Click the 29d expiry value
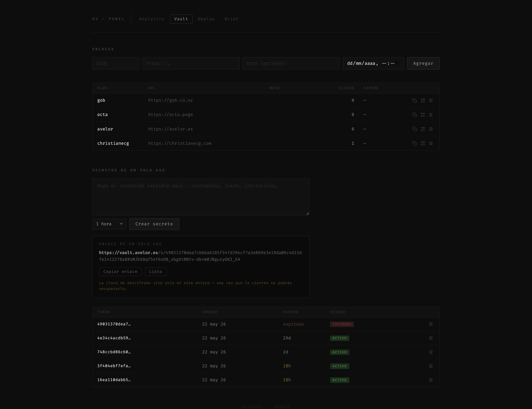This screenshot has width=532, height=409. tap(287, 338)
